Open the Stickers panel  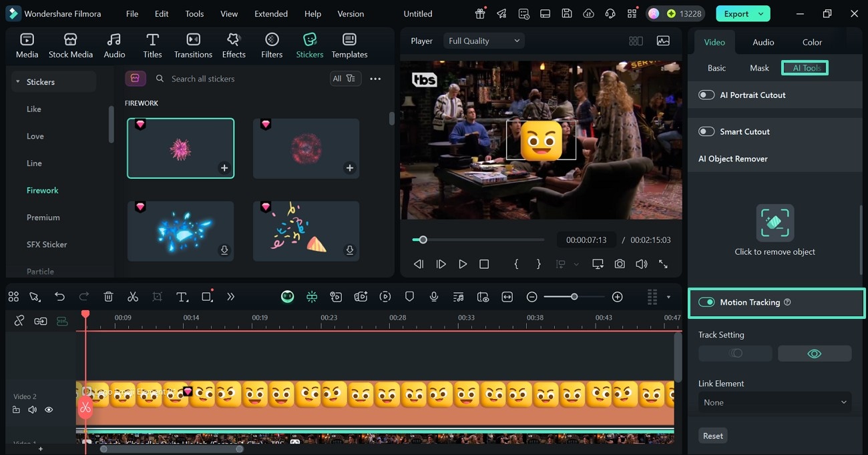(309, 45)
